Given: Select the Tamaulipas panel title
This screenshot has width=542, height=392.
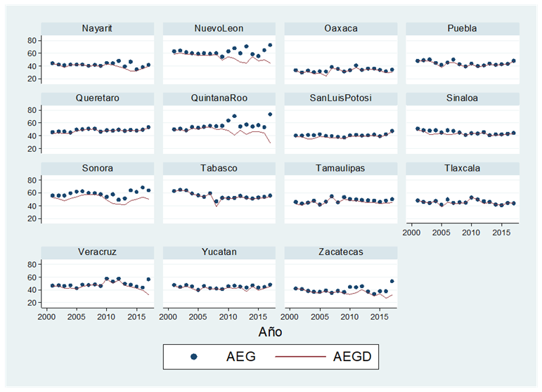Looking at the screenshot, I should pyautogui.click(x=341, y=169).
